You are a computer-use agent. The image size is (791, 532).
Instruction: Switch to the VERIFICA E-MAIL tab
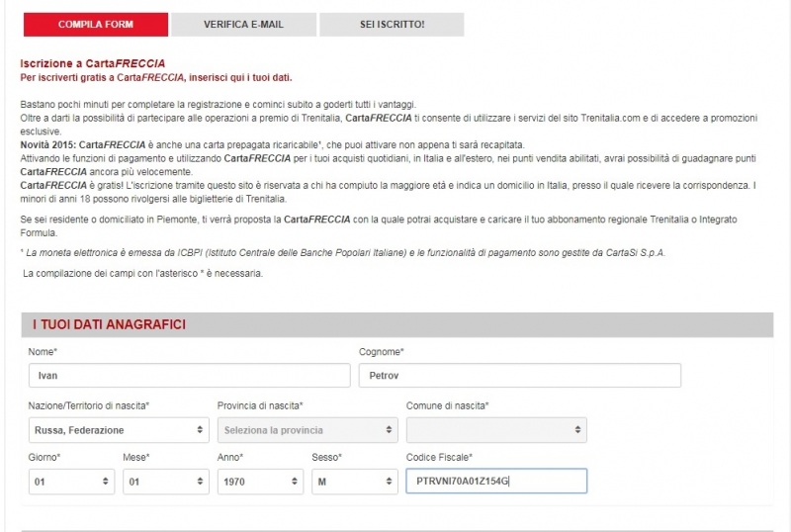[243, 25]
